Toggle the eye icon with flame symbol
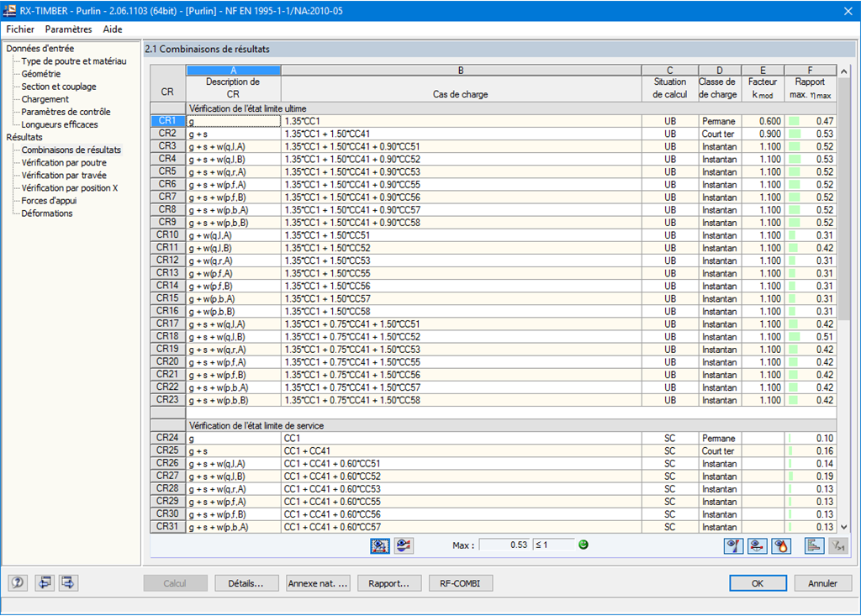This screenshot has width=861, height=616. pos(781,545)
